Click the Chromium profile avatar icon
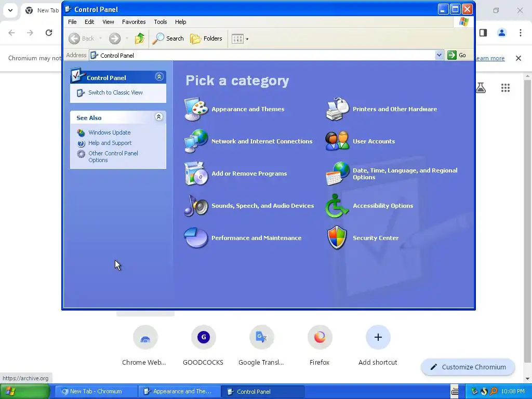Screen dimensions: 532x399 click(x=502, y=33)
